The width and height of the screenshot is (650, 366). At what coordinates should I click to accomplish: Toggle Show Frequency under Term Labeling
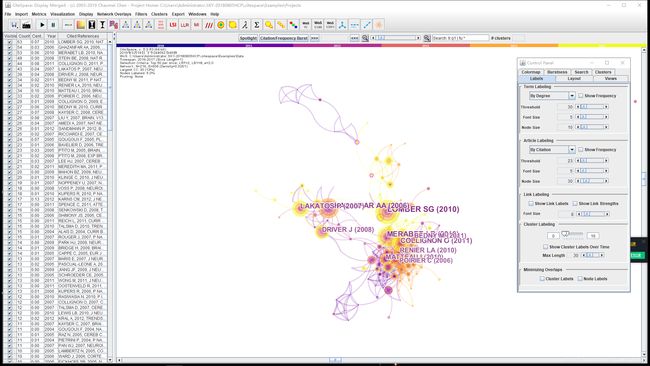coord(581,96)
